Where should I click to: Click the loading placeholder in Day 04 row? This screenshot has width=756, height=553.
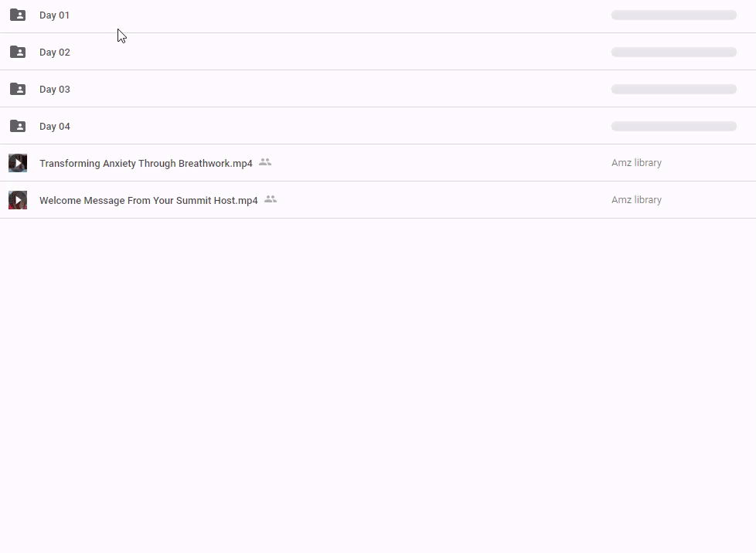coord(673,127)
